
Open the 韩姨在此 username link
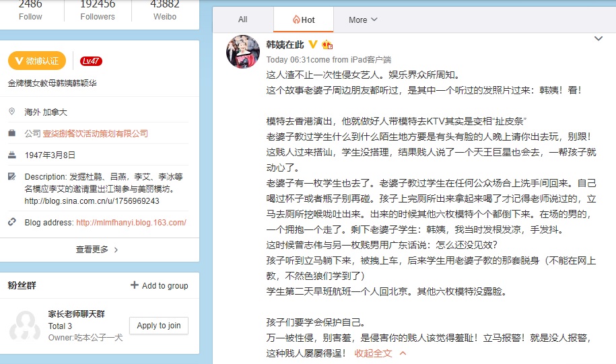(x=285, y=45)
